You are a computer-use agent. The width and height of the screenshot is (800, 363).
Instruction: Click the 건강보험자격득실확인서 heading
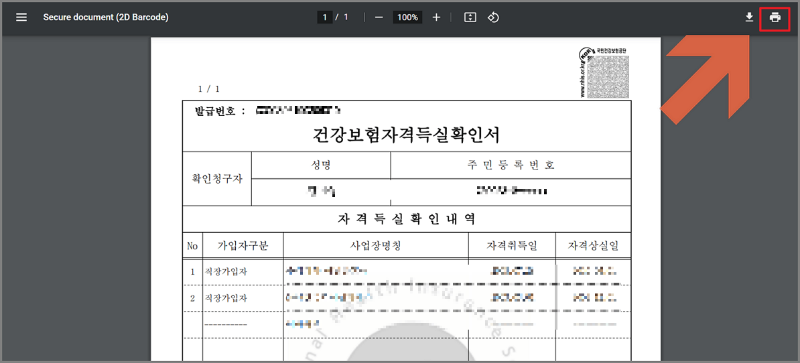tap(406, 136)
